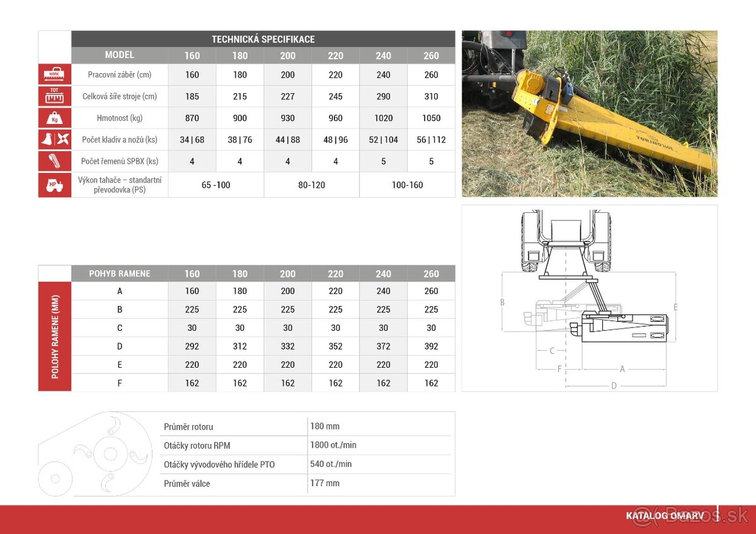This screenshot has height=534, width=756.
Task: Click the POHYB RAMENE table header
Action: pyautogui.click(x=120, y=273)
